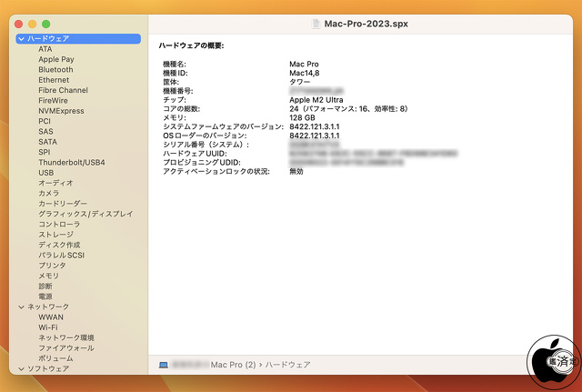Select パラレルSCSI entry
Screen dimensions: 582x392
pyautogui.click(x=61, y=256)
